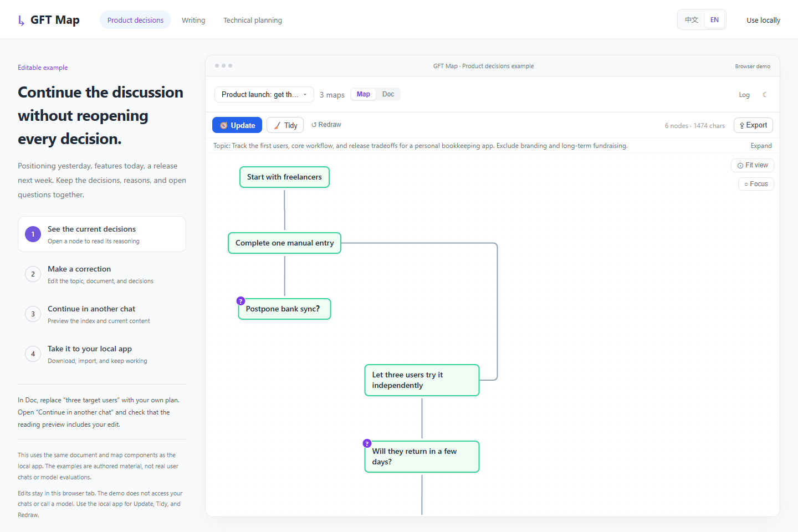Click the question badge on Postpone bank sync

point(241,301)
